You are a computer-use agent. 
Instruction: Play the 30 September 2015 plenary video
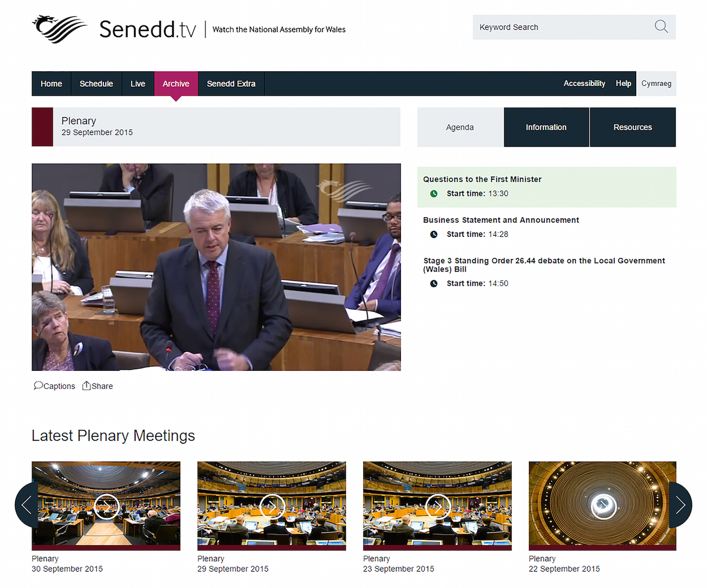[x=106, y=506]
